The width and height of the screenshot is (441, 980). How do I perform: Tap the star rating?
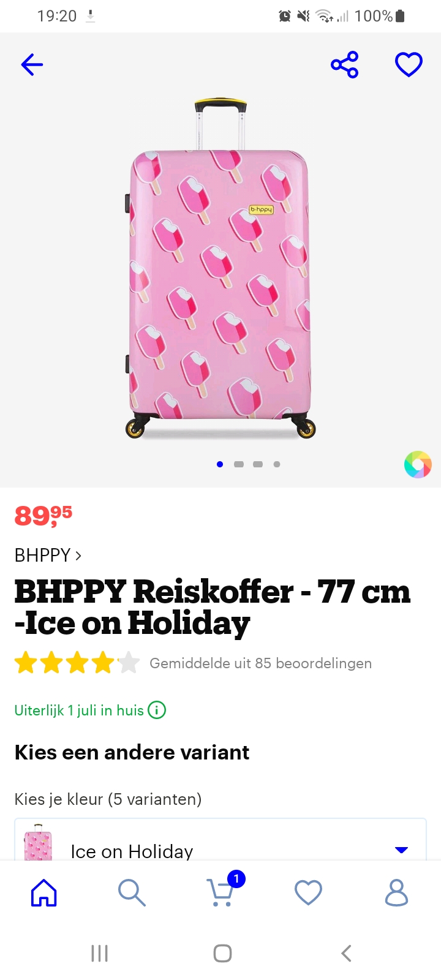pyautogui.click(x=77, y=663)
